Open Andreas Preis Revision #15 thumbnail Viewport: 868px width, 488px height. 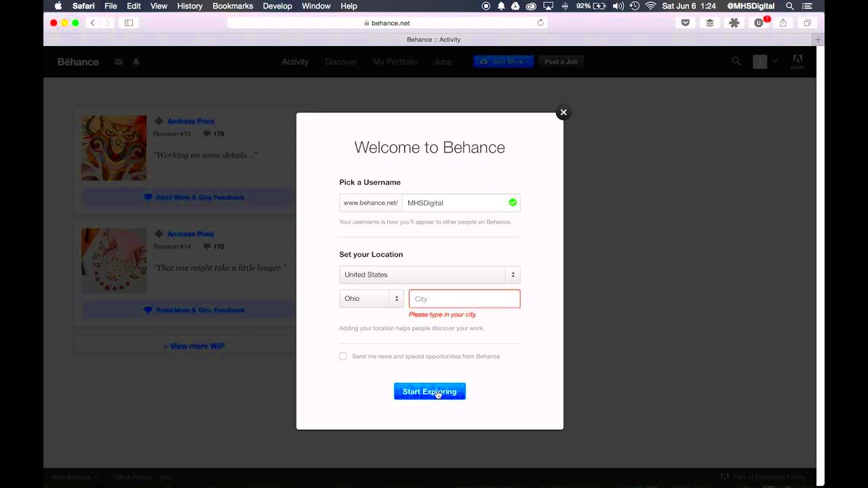coord(114,148)
